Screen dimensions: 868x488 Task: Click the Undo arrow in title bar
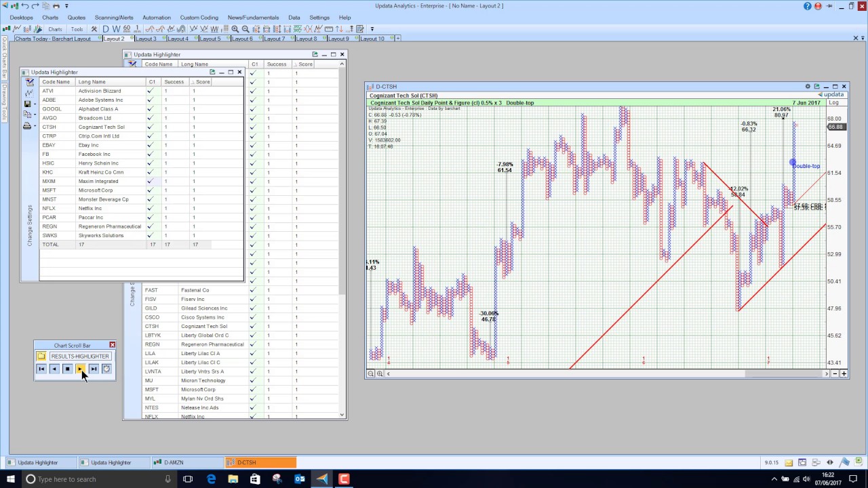point(25,6)
